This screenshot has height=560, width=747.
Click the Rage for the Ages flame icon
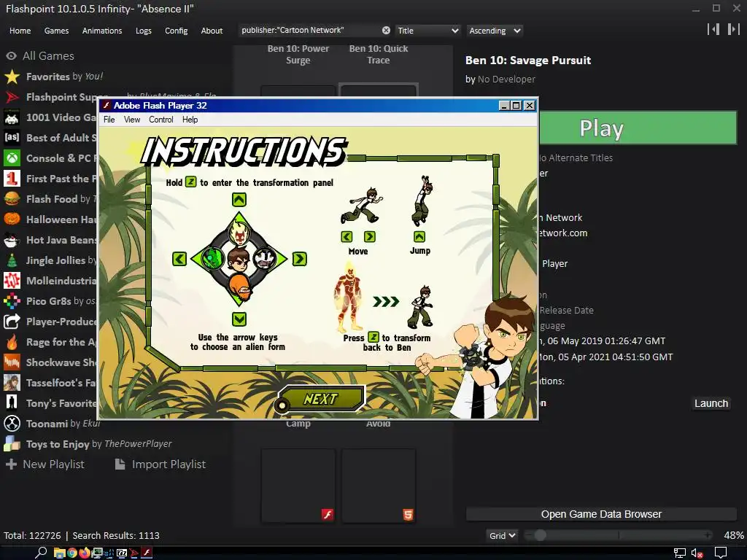(12, 343)
